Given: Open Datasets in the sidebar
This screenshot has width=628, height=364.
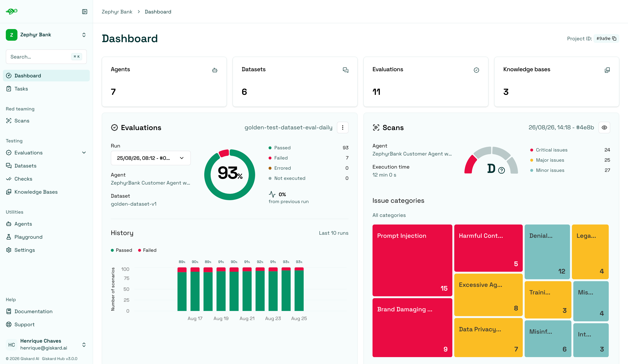Looking at the screenshot, I should tap(46, 166).
